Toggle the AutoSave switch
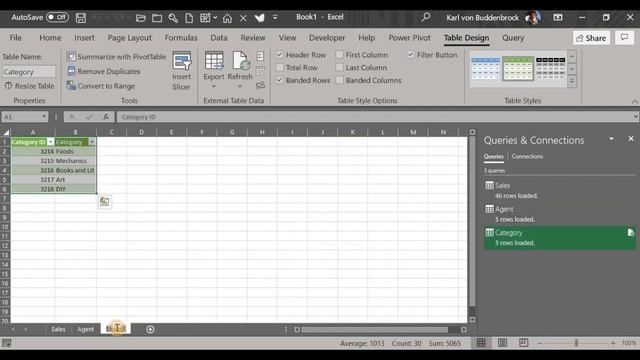 coord(57,17)
